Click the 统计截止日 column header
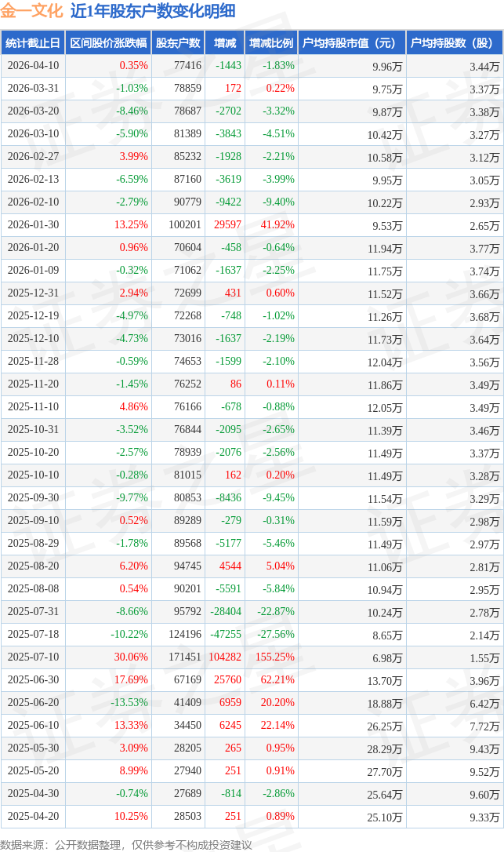 pos(32,43)
